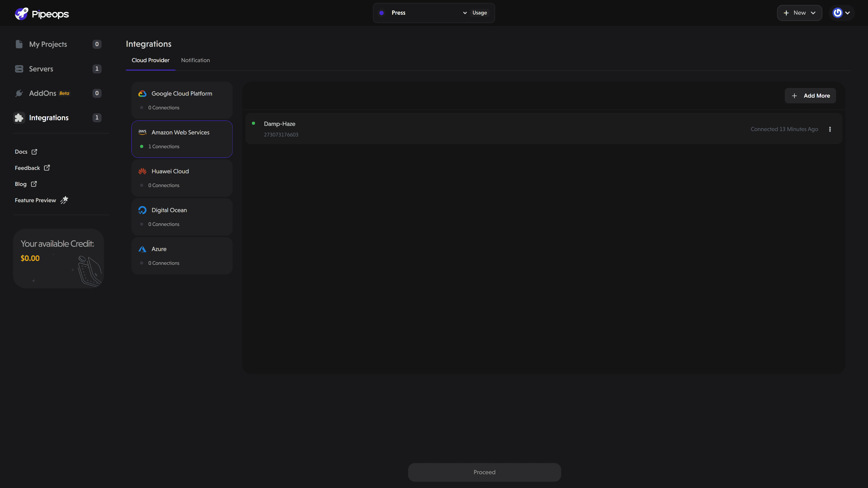The height and width of the screenshot is (488, 868).
Task: Select the Huawei Cloud provider card
Action: (x=182, y=178)
